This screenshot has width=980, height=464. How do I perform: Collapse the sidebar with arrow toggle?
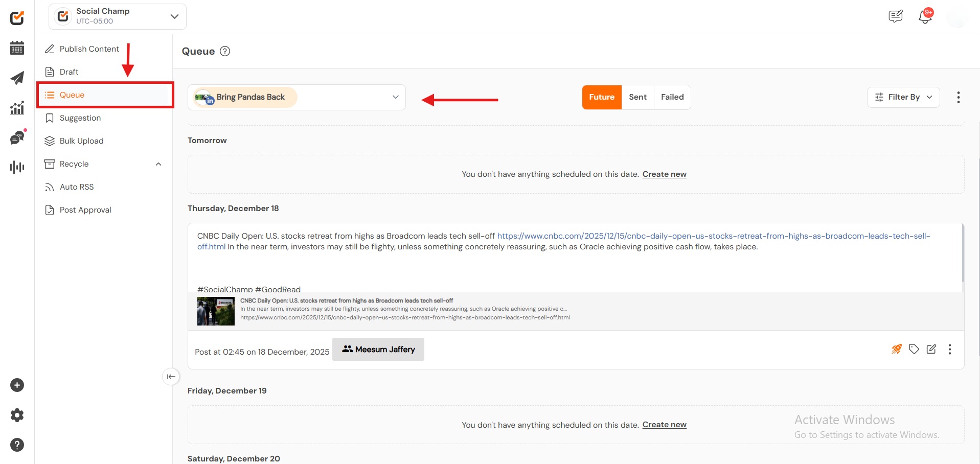(x=171, y=377)
